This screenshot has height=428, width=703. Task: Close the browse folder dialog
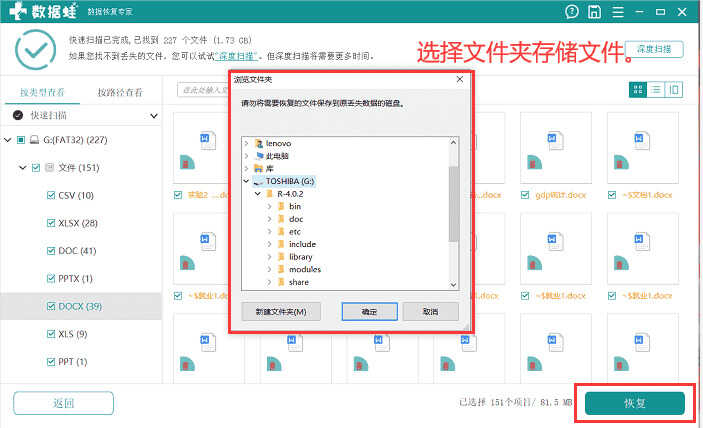tap(460, 79)
